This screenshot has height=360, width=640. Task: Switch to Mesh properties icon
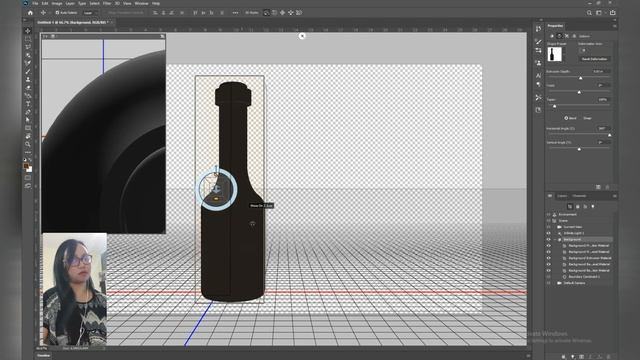(x=552, y=36)
